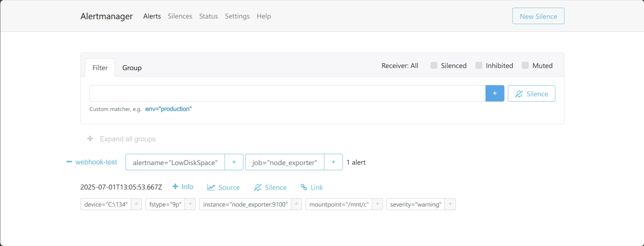Open the Alerts page

tap(152, 16)
